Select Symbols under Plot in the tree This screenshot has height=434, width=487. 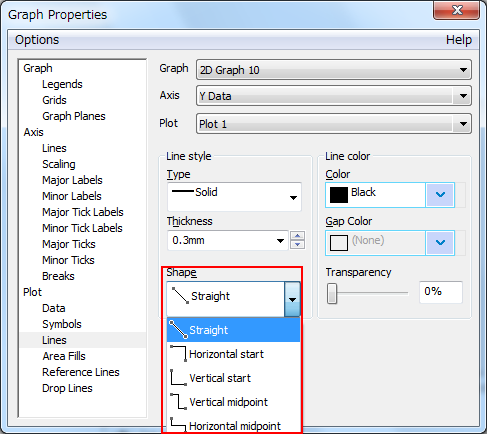coord(62,324)
